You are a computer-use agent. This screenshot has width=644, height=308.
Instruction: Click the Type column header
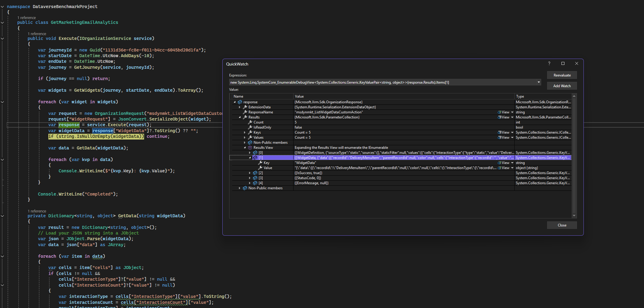click(x=543, y=96)
